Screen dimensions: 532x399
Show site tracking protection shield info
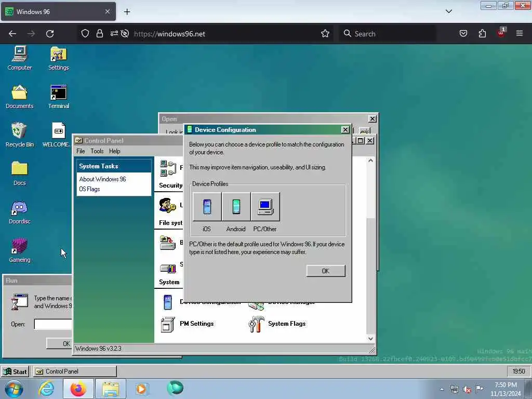(x=85, y=34)
